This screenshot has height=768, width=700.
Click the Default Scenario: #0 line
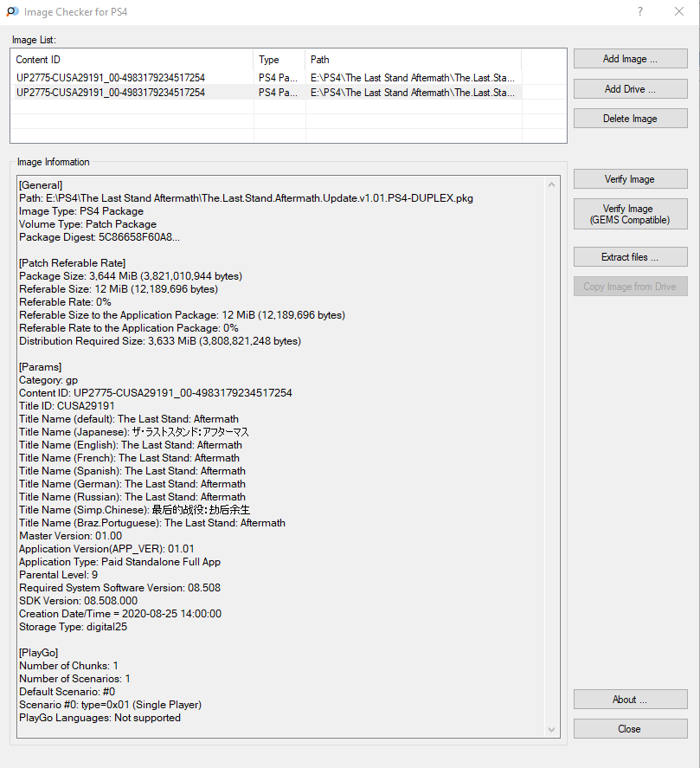pos(67,692)
